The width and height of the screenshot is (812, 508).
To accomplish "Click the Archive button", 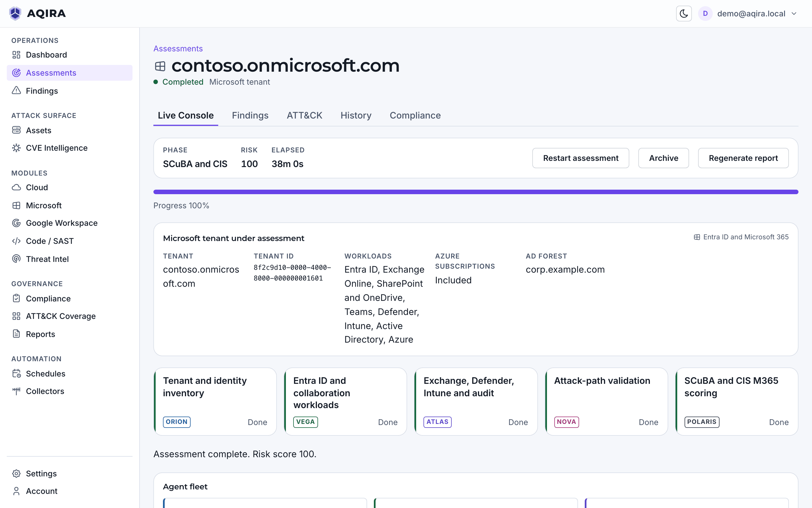I will pyautogui.click(x=663, y=158).
